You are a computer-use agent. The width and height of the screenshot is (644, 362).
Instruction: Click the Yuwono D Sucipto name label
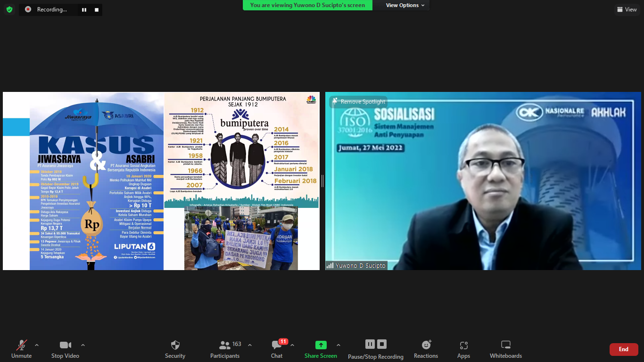pos(356,265)
